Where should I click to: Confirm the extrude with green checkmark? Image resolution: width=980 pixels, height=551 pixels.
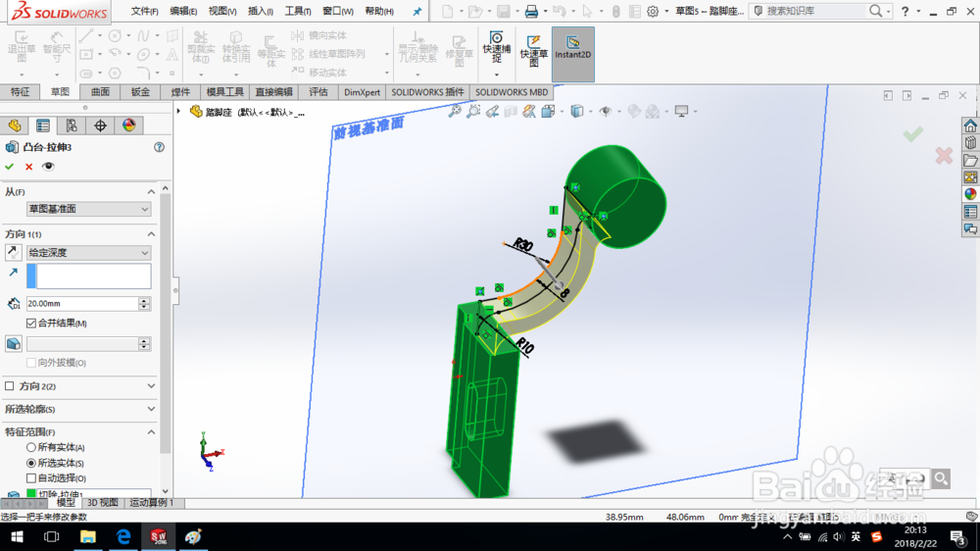pos(10,167)
